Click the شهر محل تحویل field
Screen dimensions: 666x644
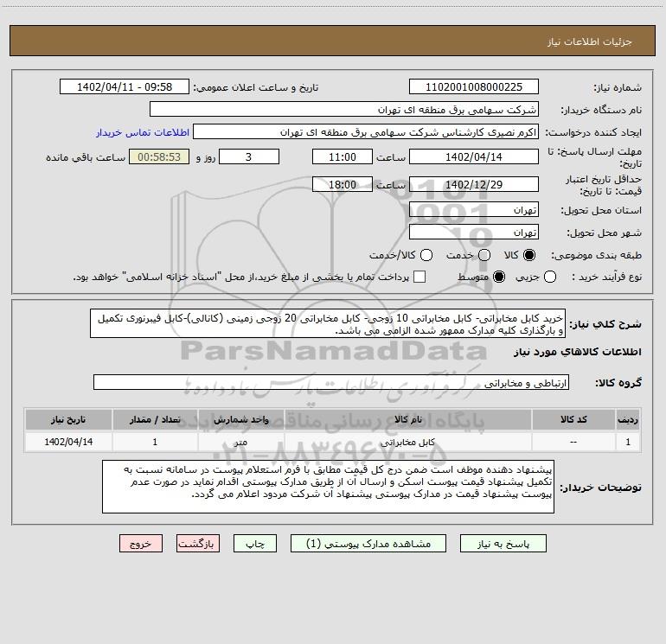coord(474,233)
